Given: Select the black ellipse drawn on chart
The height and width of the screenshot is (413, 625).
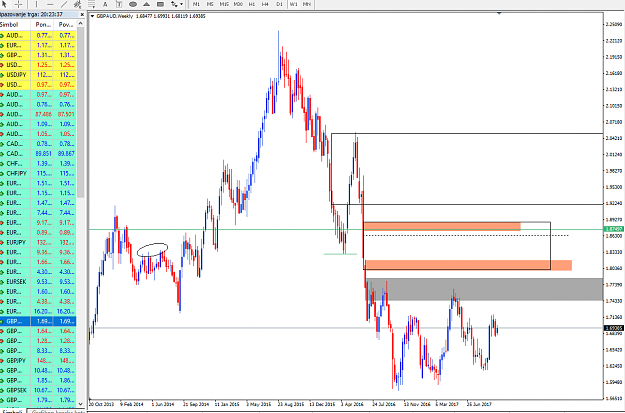Looking at the screenshot, I should point(152,250).
